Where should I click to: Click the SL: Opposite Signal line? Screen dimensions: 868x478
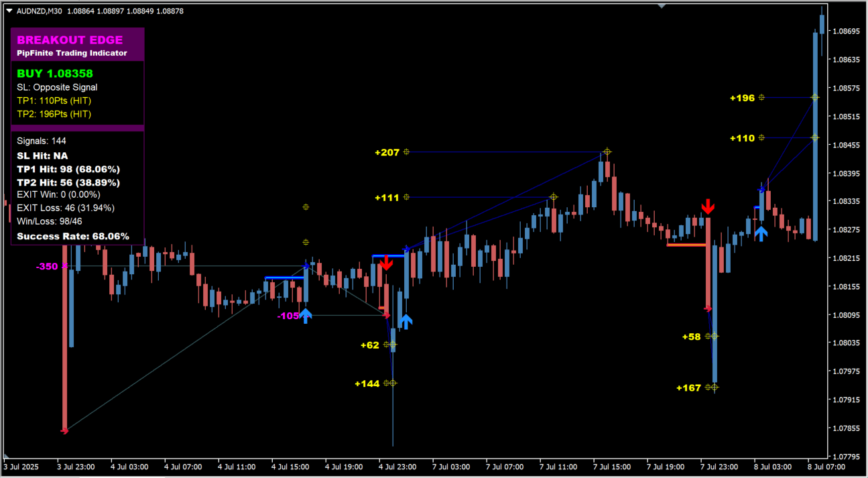pyautogui.click(x=57, y=87)
